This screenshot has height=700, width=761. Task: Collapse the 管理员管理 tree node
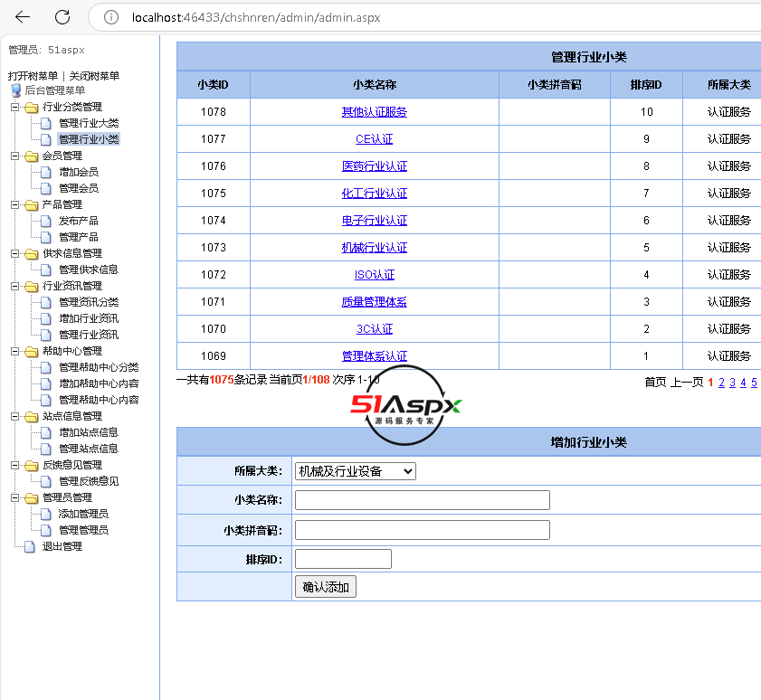coord(15,497)
